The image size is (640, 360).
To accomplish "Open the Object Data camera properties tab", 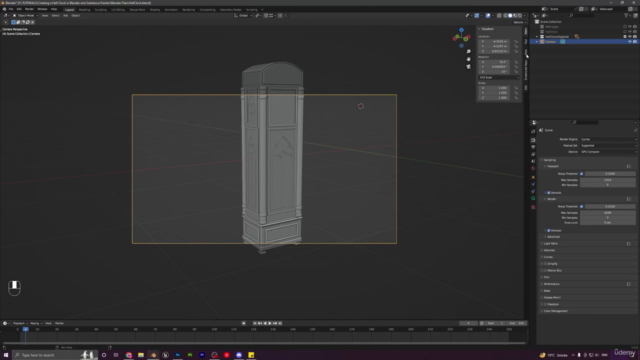I will 533,198.
